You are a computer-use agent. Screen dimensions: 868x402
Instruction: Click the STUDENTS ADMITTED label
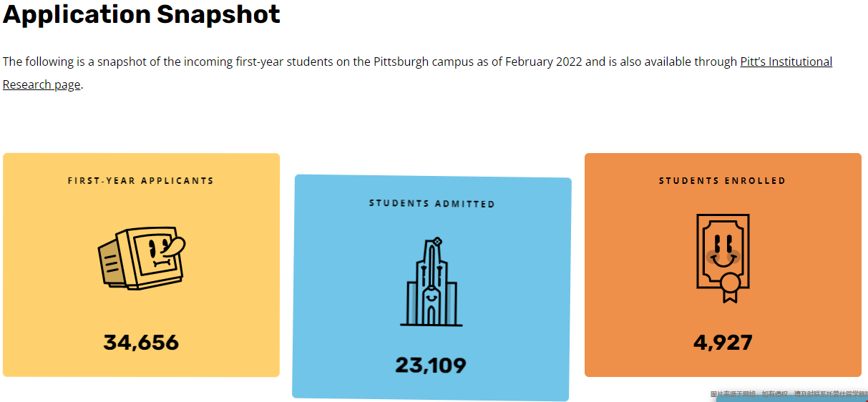coord(431,203)
